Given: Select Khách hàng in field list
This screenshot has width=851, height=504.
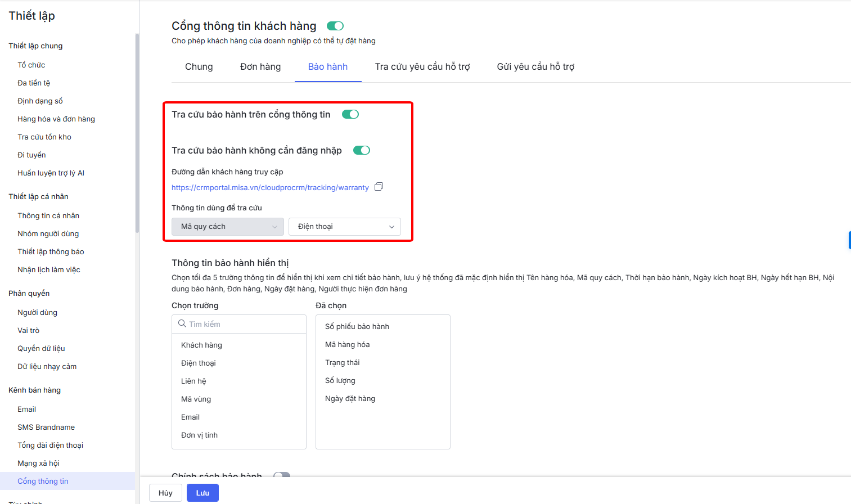Looking at the screenshot, I should [x=201, y=345].
